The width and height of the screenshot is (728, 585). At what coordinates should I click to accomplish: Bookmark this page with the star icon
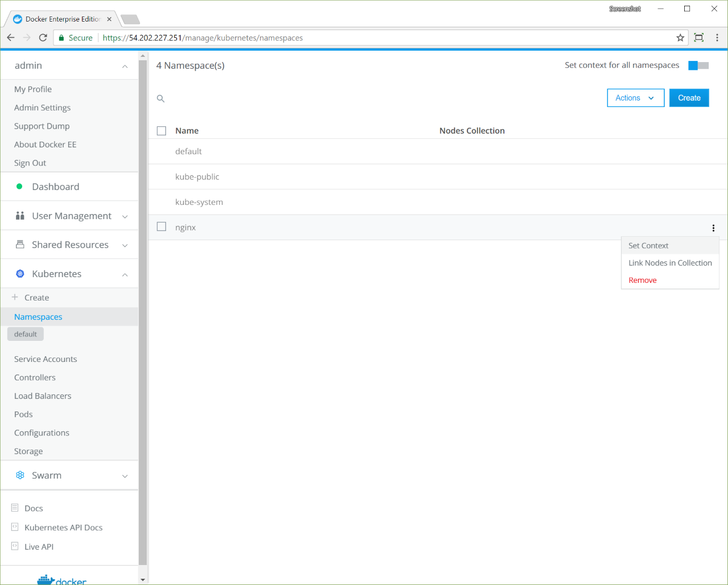click(680, 38)
